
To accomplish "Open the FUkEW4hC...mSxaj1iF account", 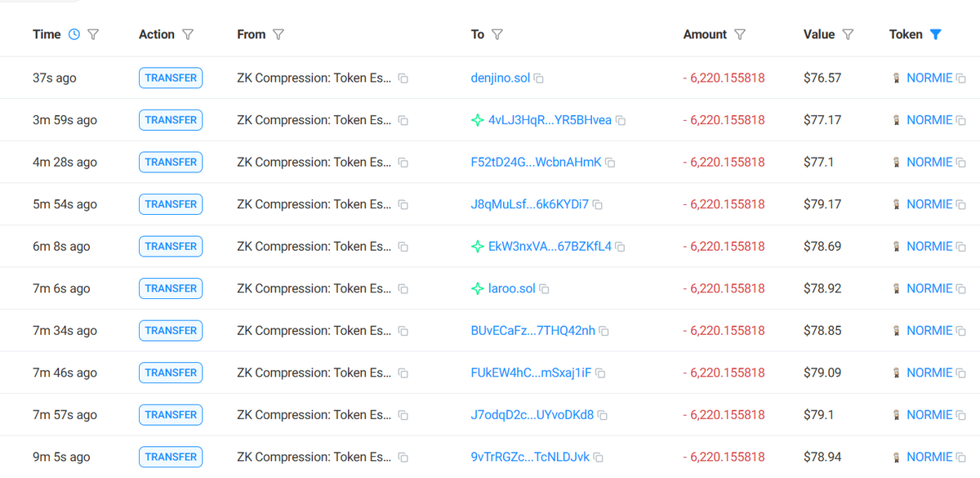I will coord(532,373).
